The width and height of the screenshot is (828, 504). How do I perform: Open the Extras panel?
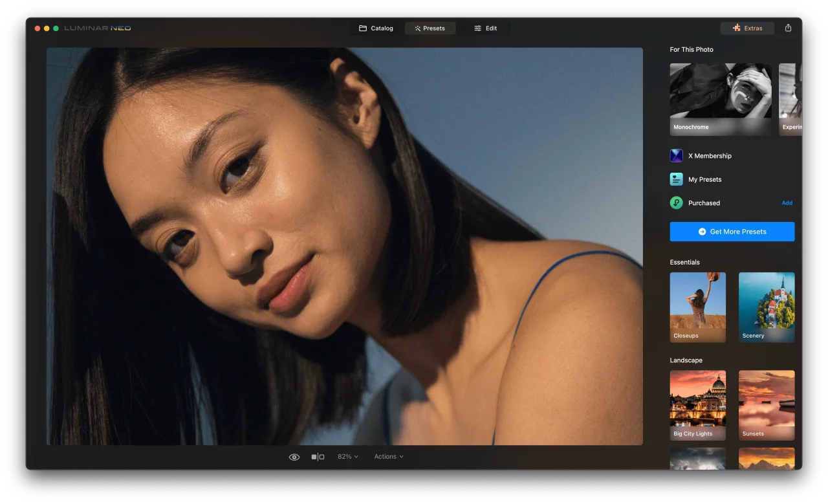pyautogui.click(x=747, y=28)
